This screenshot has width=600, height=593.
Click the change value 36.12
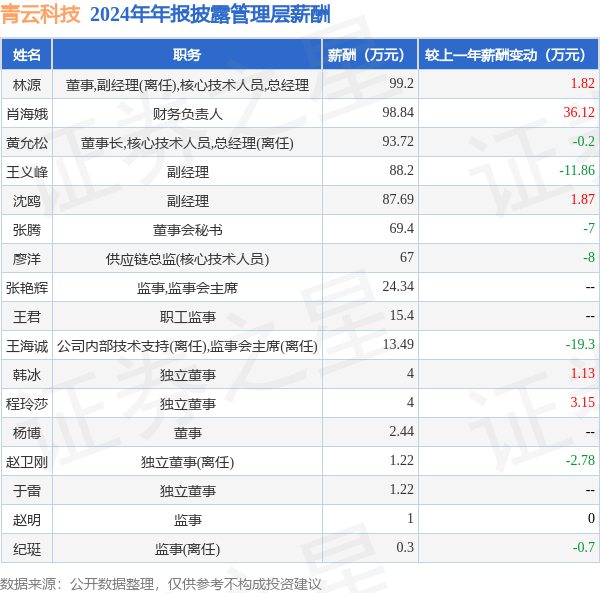tap(579, 112)
